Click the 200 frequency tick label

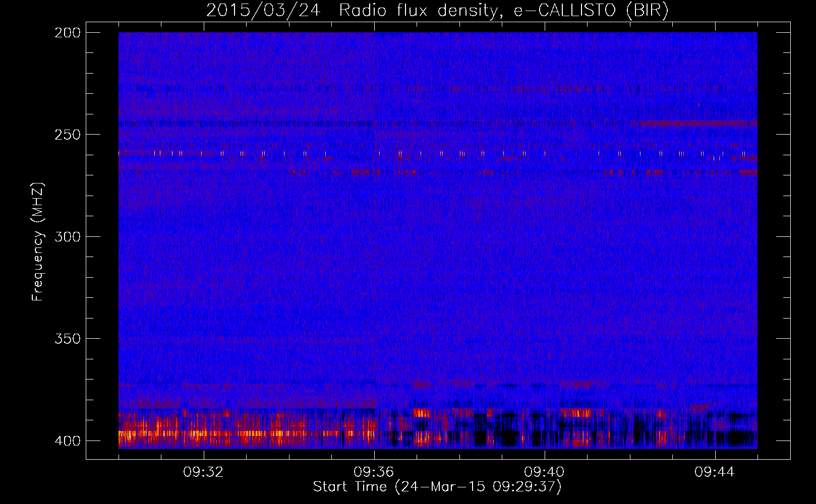coord(67,32)
